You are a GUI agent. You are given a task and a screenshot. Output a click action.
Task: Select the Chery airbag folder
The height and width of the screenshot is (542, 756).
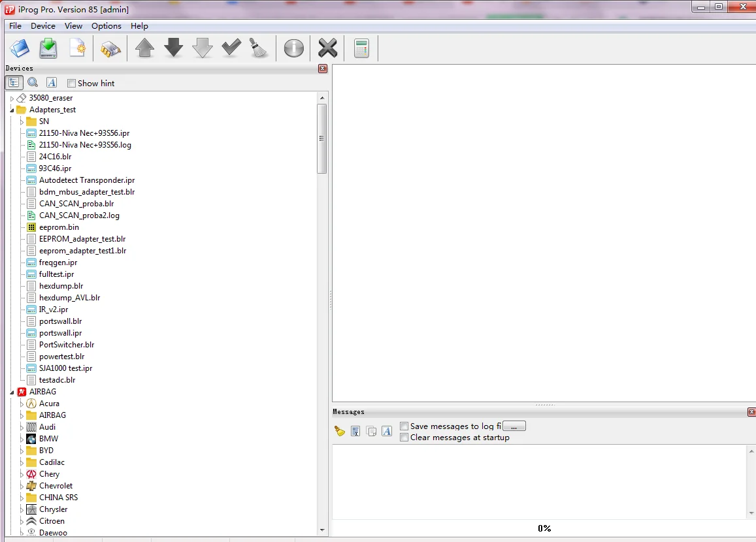(x=49, y=474)
